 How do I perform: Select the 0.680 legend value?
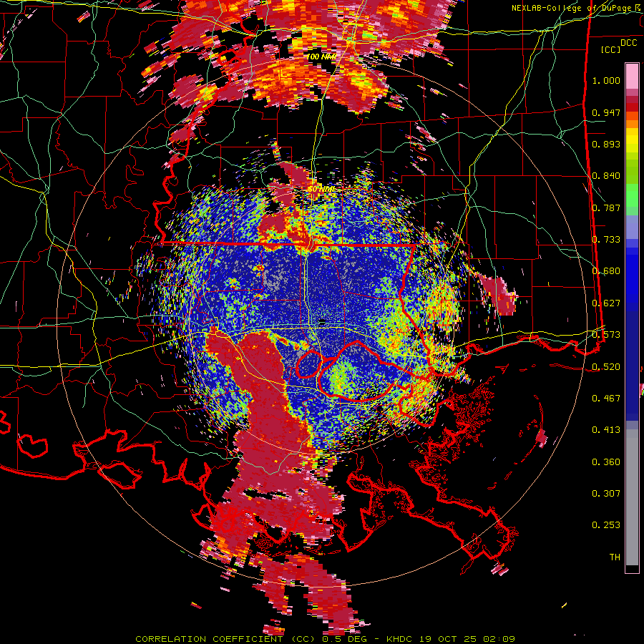[x=606, y=271]
